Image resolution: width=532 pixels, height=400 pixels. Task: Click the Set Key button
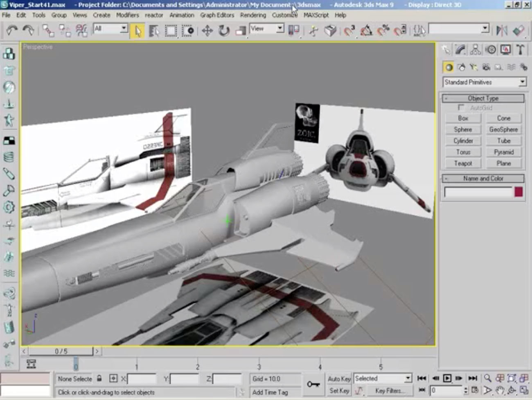click(339, 391)
